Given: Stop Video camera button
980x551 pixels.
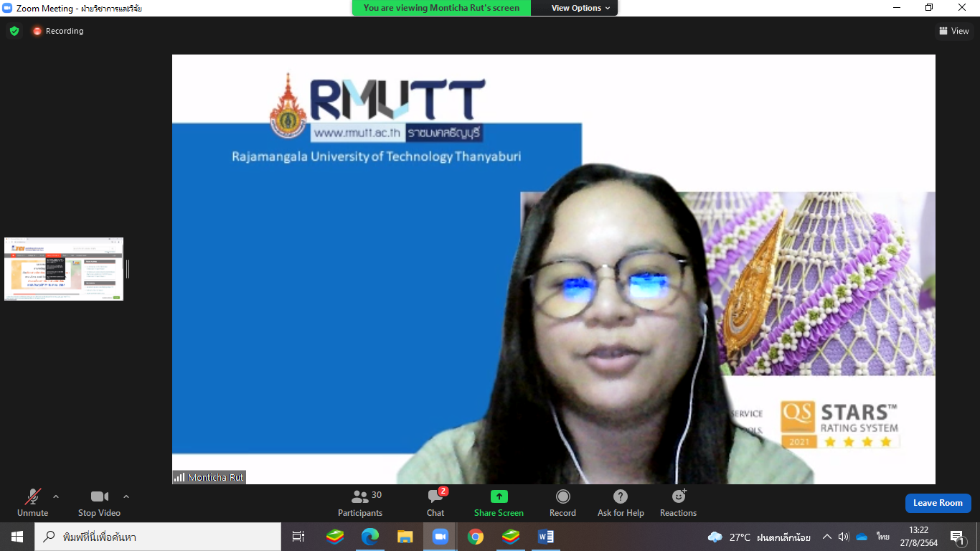Looking at the screenshot, I should [99, 502].
